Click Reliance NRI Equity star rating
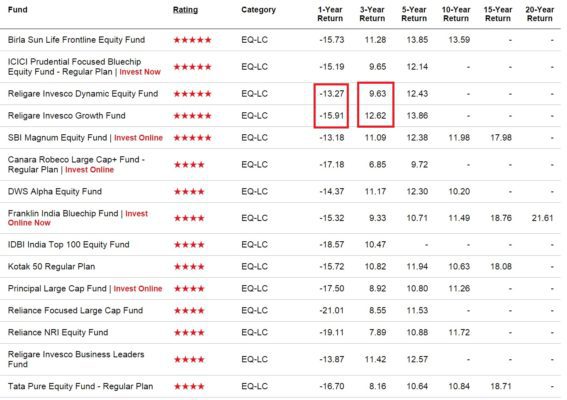Image resolution: width=567 pixels, height=400 pixels. pyautogui.click(x=189, y=333)
